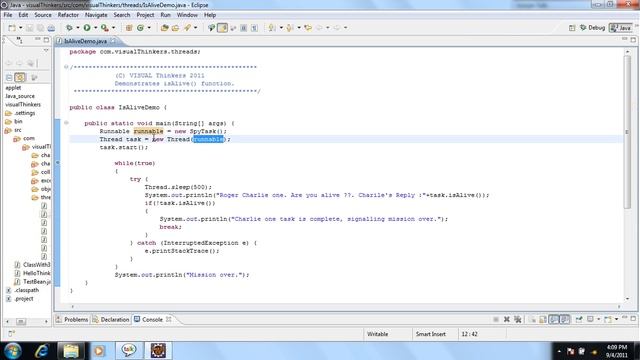Select the visualThinkers project in tree

pos(23,104)
